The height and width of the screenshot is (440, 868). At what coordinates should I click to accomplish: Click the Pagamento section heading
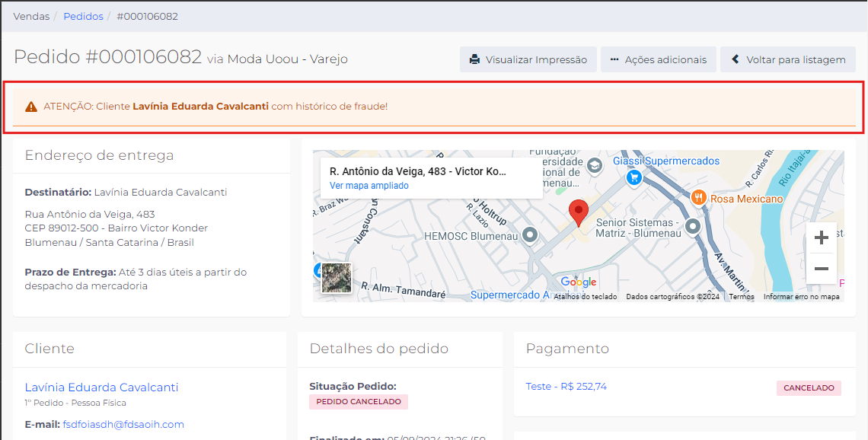click(567, 349)
